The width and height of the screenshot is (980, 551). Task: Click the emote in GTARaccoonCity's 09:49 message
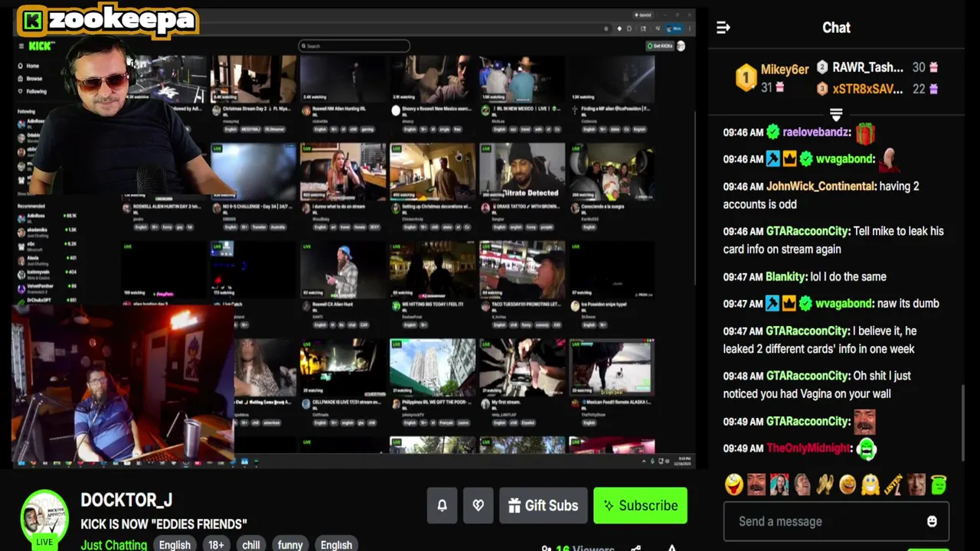tap(864, 421)
